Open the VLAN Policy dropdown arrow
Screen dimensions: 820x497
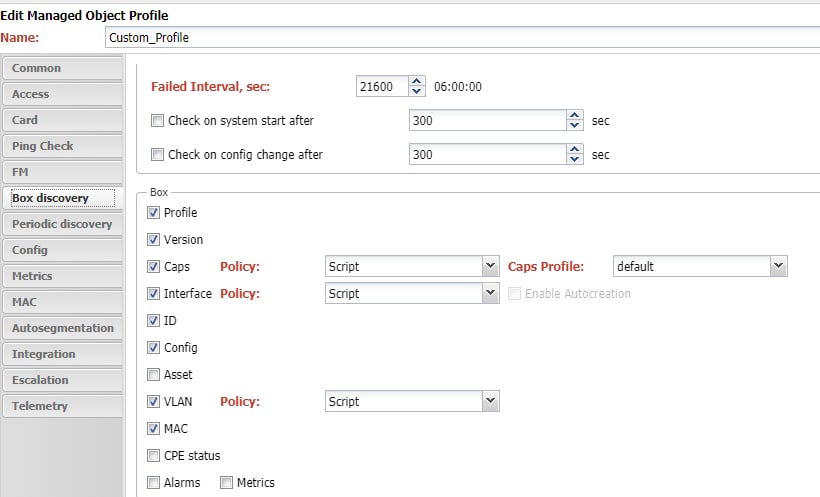click(491, 401)
